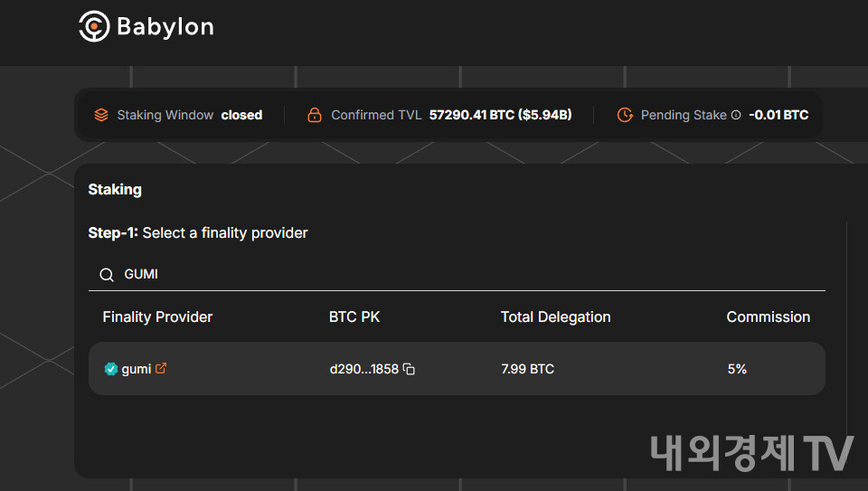
Task: Click the Confirmed TVL lock icon
Action: pos(315,115)
